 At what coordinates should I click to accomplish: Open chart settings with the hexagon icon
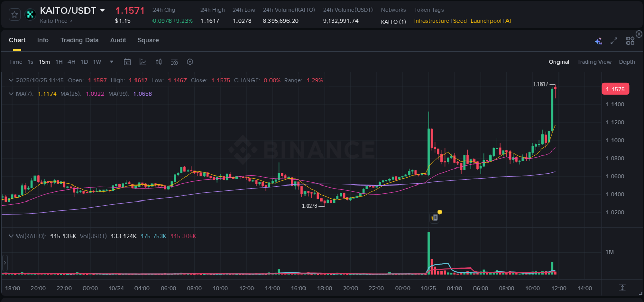click(x=190, y=61)
